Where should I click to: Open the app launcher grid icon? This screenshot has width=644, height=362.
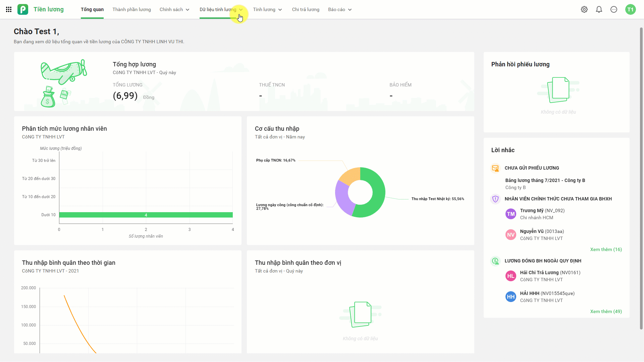pos(9,9)
